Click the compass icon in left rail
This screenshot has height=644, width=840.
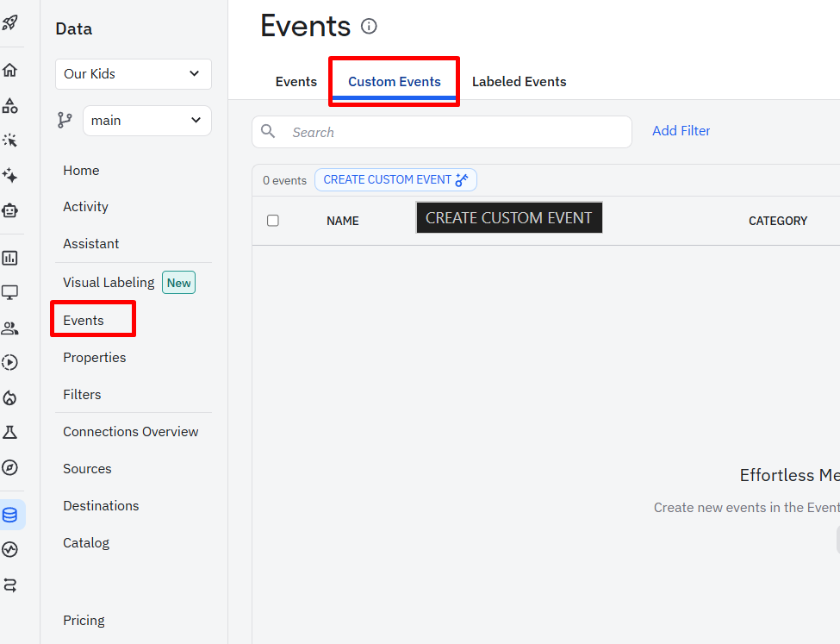click(10, 467)
